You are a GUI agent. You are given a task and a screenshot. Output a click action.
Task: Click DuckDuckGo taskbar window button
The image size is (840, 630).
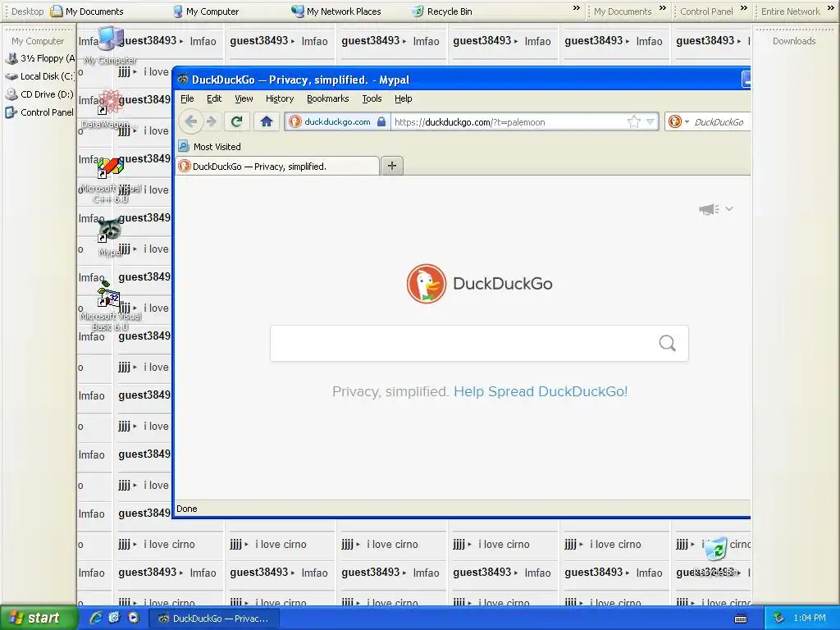coord(213,619)
